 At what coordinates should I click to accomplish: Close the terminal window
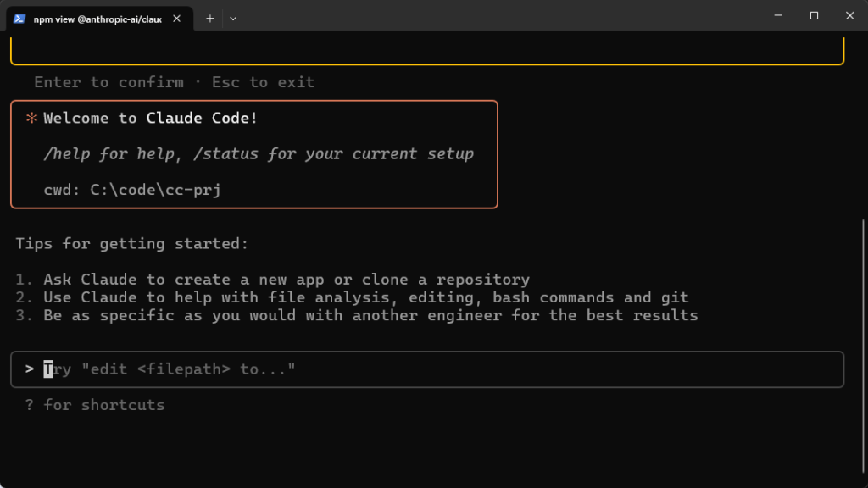[x=849, y=15]
